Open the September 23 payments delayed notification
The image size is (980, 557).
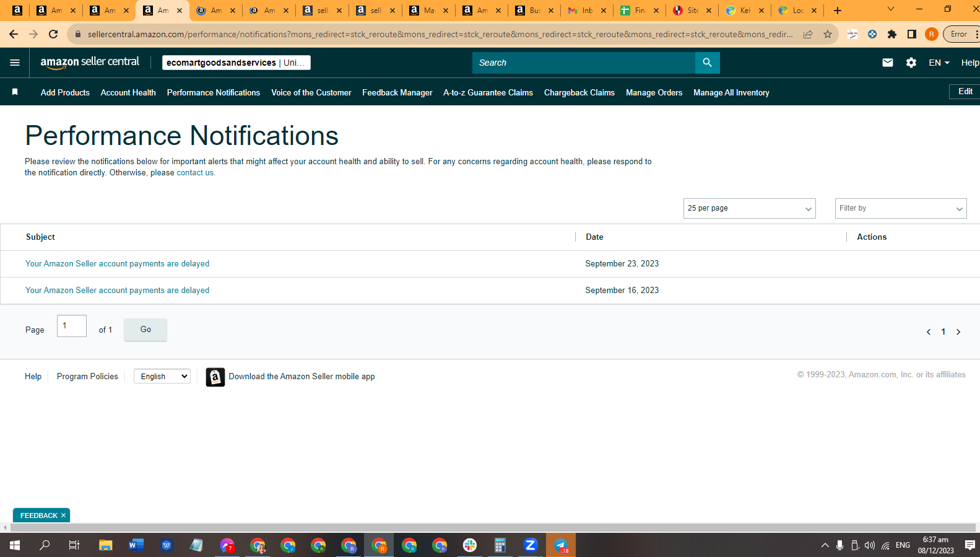click(x=117, y=264)
